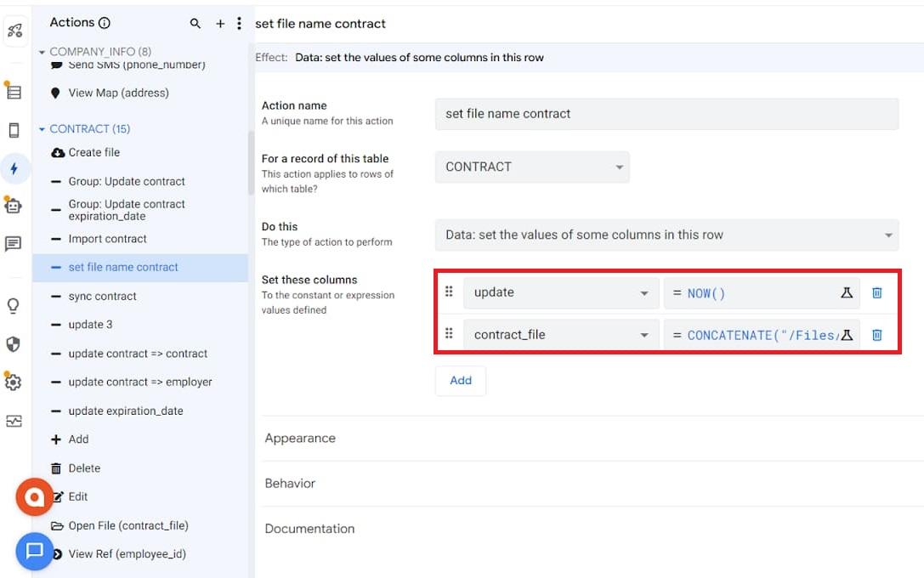The image size is (924, 578).
Task: Click the plus icon to add action
Action: [x=220, y=24]
